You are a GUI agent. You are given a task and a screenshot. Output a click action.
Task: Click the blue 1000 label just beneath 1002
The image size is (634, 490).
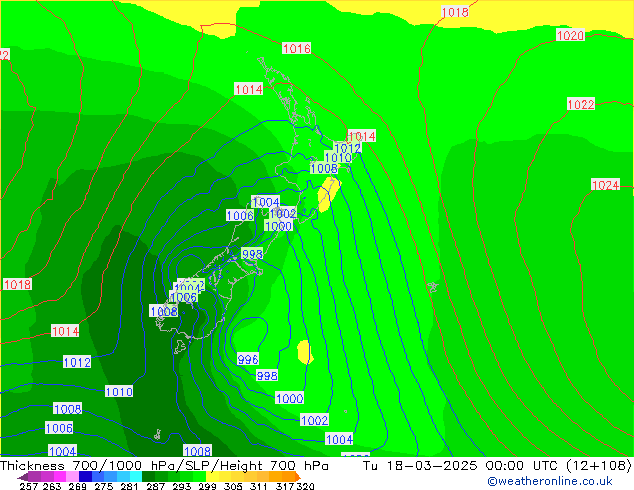coord(278,226)
